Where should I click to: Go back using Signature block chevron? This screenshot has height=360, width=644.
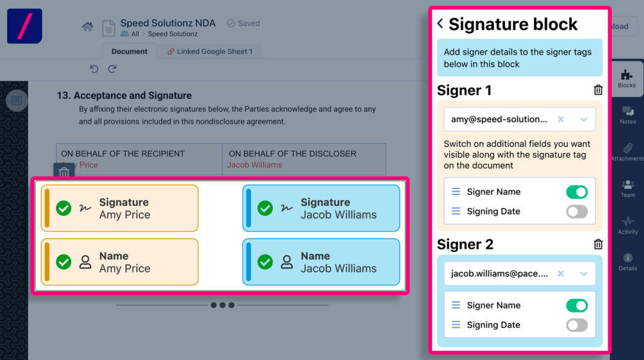tap(440, 24)
